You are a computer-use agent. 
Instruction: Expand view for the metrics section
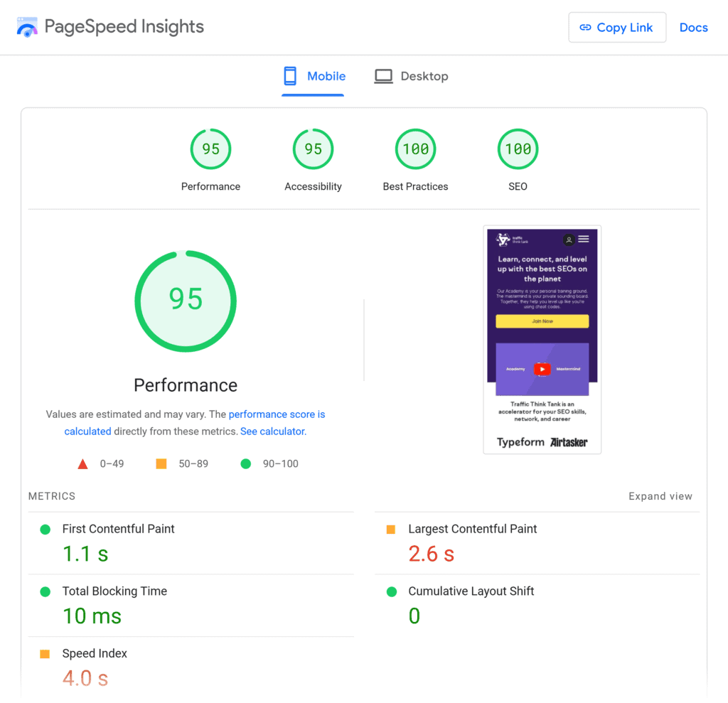(660, 495)
